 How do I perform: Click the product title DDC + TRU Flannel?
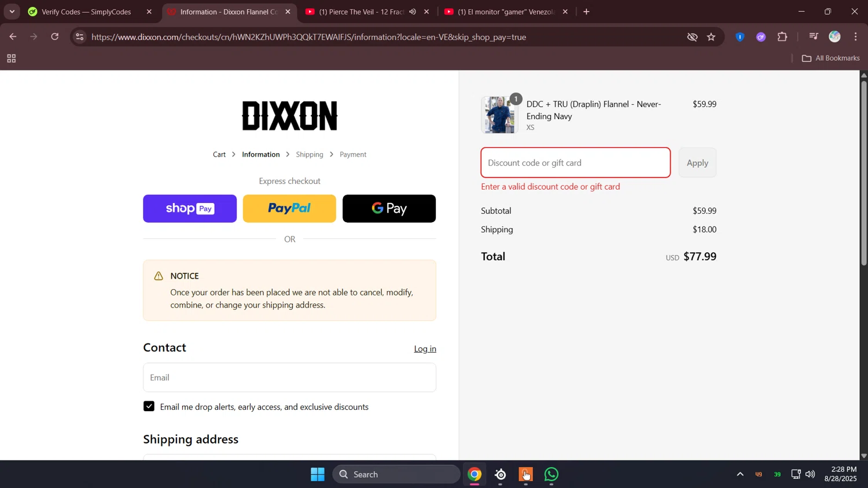coord(593,110)
